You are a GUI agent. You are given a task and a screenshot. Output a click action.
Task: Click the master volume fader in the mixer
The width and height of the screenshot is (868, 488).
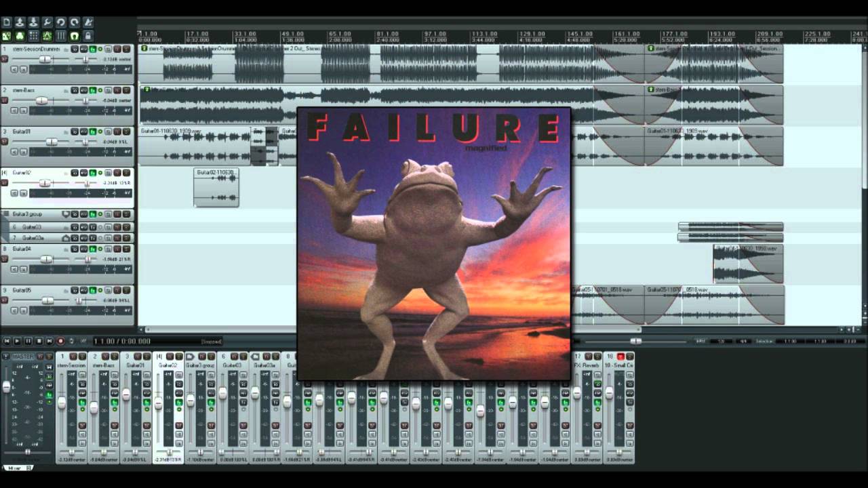point(7,388)
